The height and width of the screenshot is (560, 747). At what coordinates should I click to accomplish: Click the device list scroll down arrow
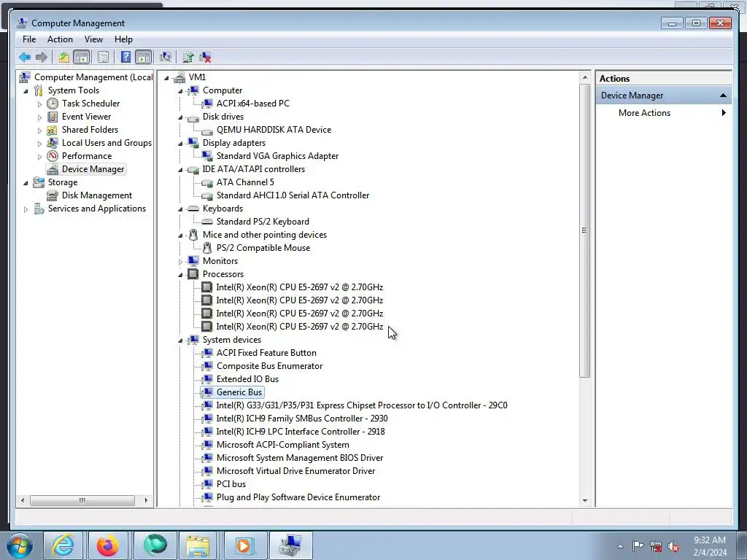coord(585,501)
